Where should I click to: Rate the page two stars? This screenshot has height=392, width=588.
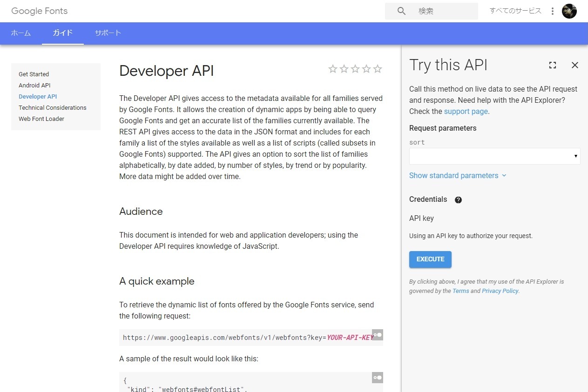pos(344,69)
